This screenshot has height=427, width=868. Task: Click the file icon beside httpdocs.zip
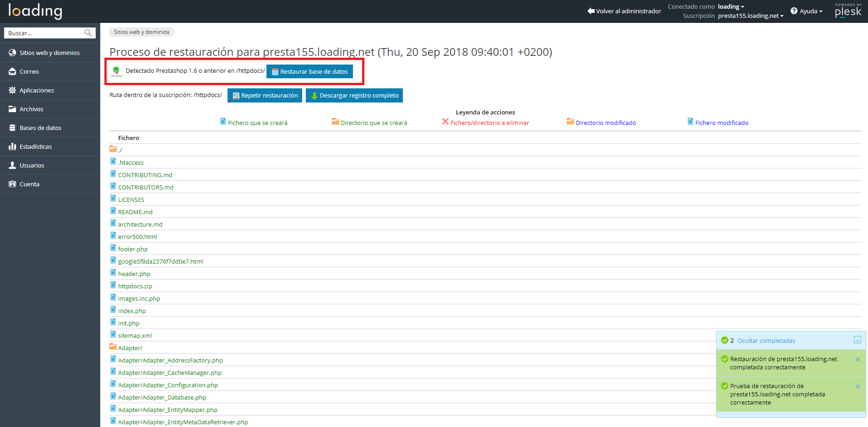tap(113, 285)
